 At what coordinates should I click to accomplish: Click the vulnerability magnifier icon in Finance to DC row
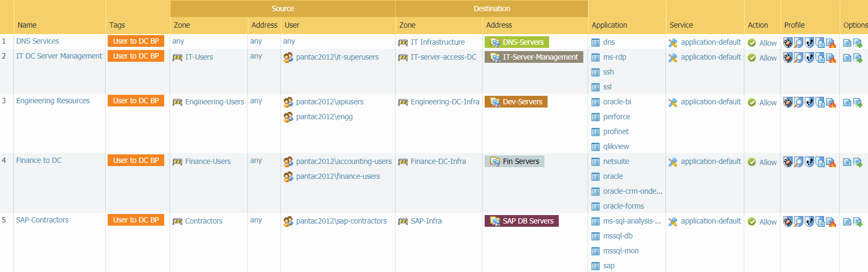tap(799, 162)
